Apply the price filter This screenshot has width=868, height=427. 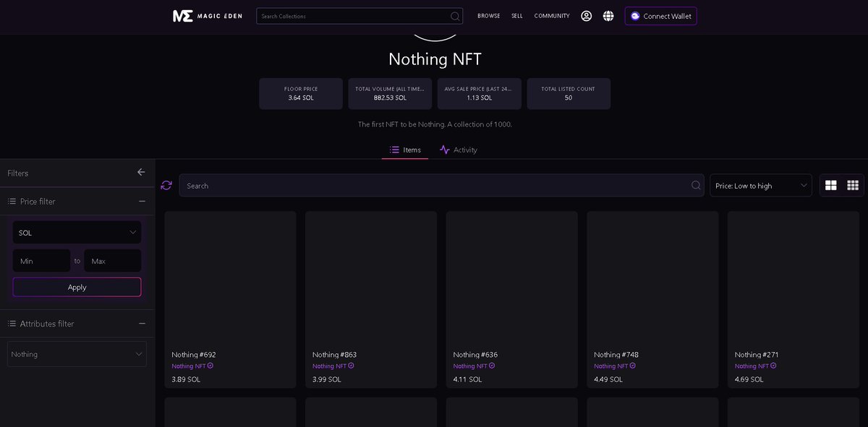coord(77,287)
